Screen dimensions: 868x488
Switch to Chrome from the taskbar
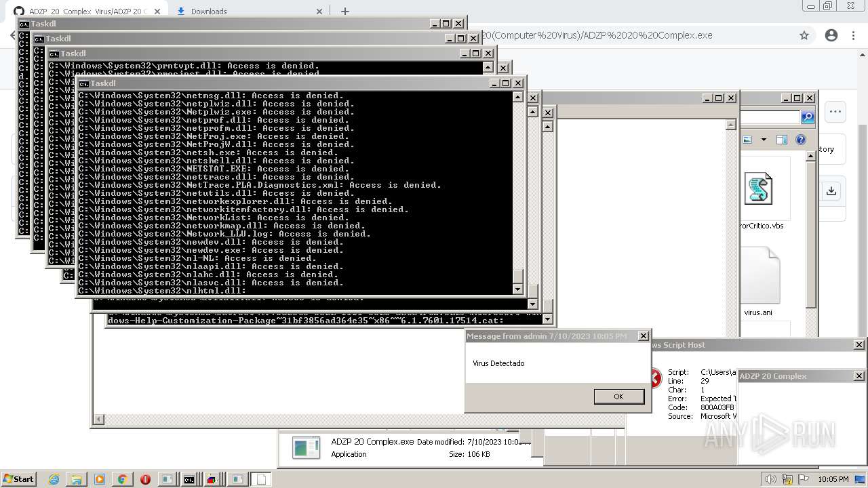(x=122, y=479)
